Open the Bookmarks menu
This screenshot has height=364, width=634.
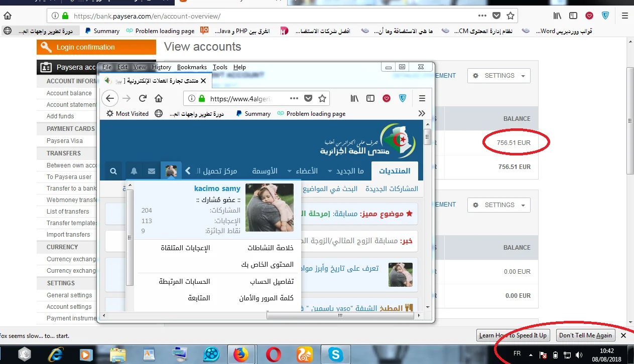click(x=192, y=67)
